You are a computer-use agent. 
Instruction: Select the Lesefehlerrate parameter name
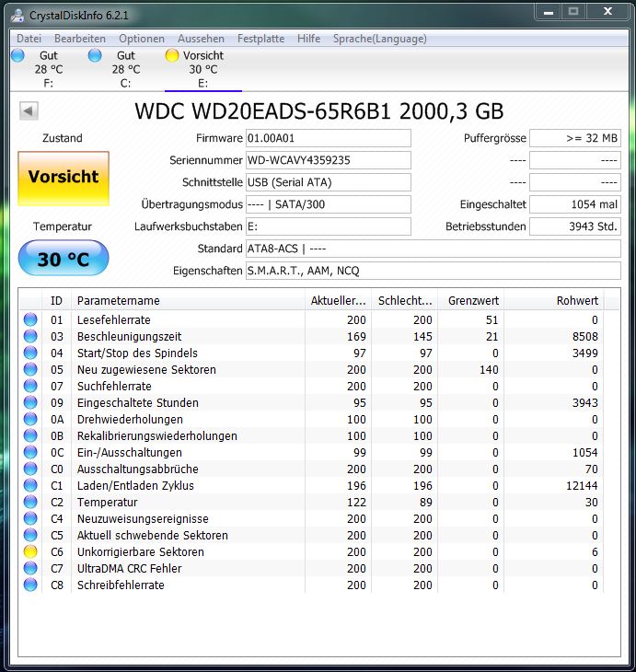pyautogui.click(x=113, y=319)
